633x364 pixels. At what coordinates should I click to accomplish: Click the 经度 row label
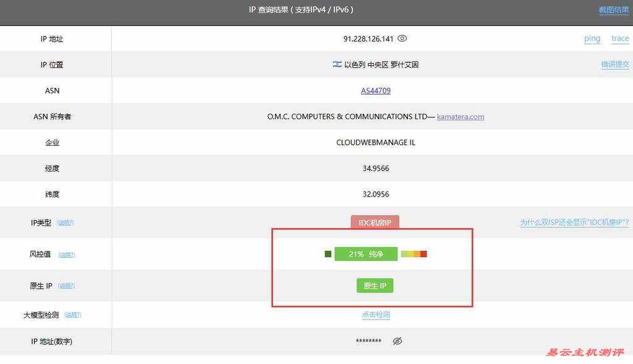coord(52,168)
